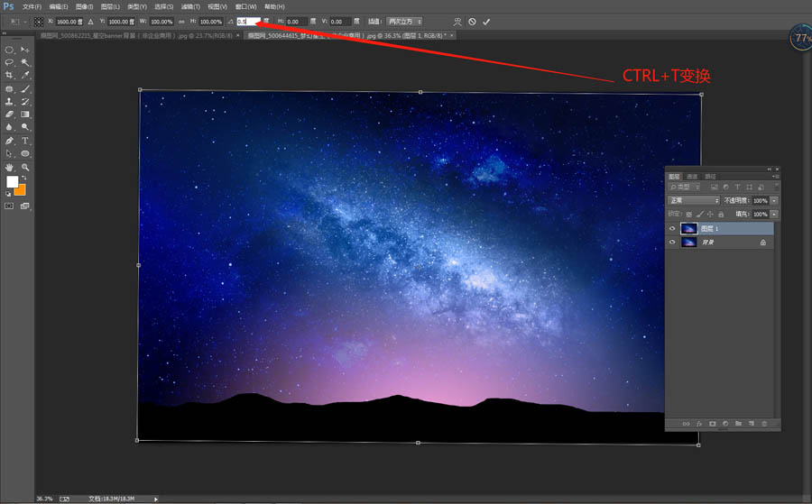Select the Clone Stamp tool
The height and width of the screenshot is (504, 812).
[x=9, y=102]
